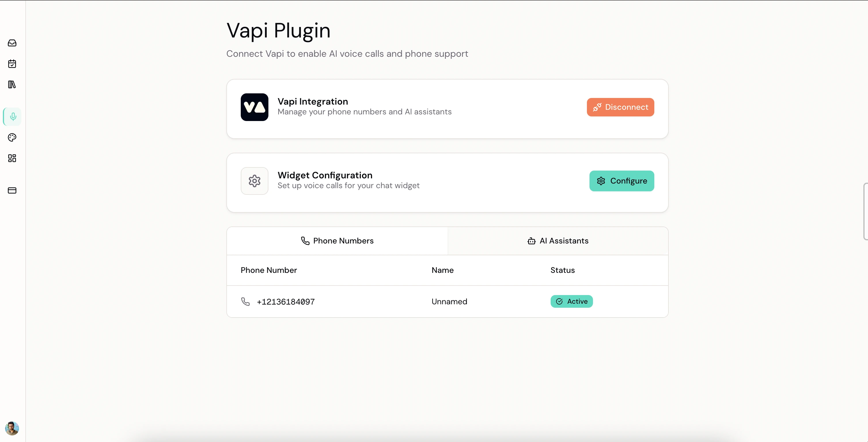This screenshot has width=868, height=442.
Task: Switch to the AI Assistants tab
Action: pyautogui.click(x=558, y=241)
